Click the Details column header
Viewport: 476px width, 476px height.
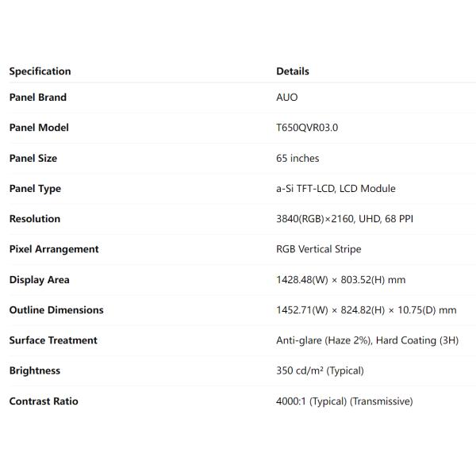click(293, 71)
